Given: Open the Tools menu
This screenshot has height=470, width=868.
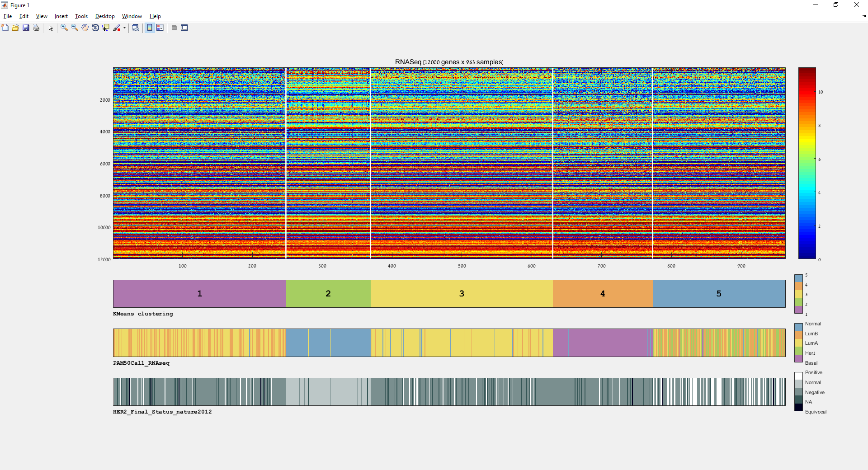Looking at the screenshot, I should click(81, 16).
